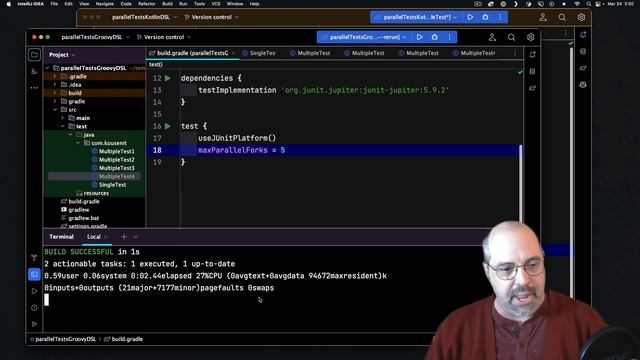640x360 pixels.
Task: Add a new terminal tab with plus
Action: click(124, 237)
